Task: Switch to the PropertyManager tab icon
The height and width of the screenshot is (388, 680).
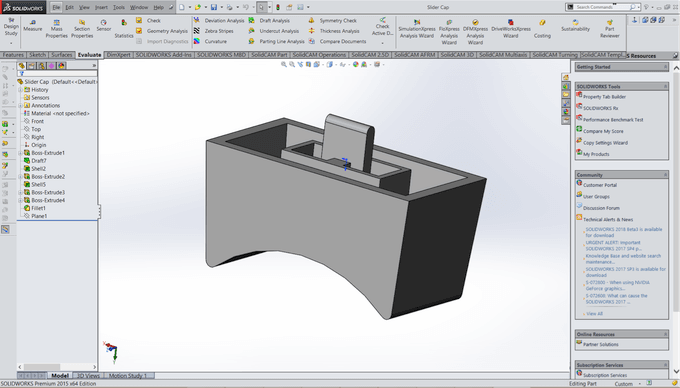Action: [x=32, y=65]
